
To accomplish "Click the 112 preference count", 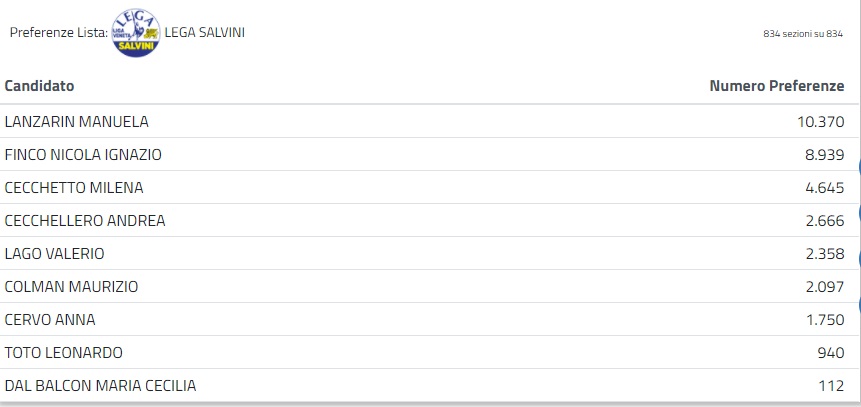I will [833, 386].
